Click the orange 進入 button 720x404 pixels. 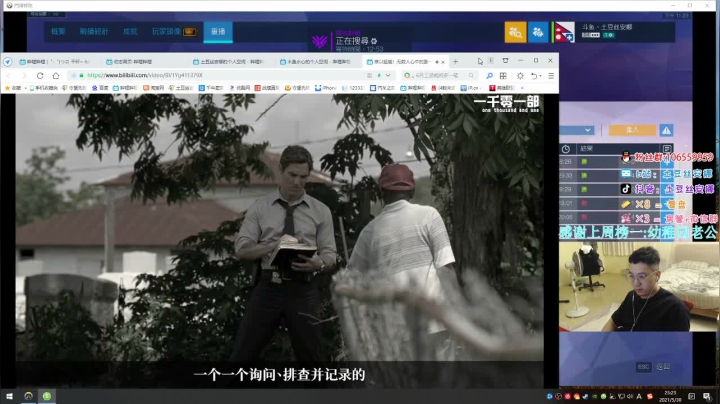[x=632, y=130]
